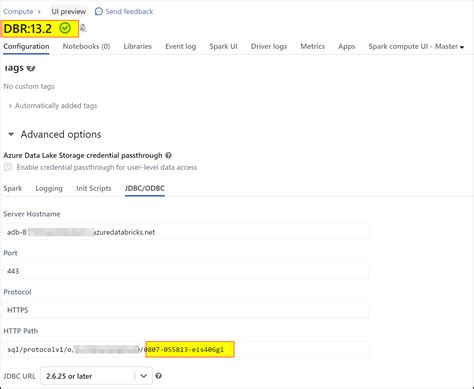The width and height of the screenshot is (474, 389).
Task: Click the green cluster running status icon
Action: [65, 28]
